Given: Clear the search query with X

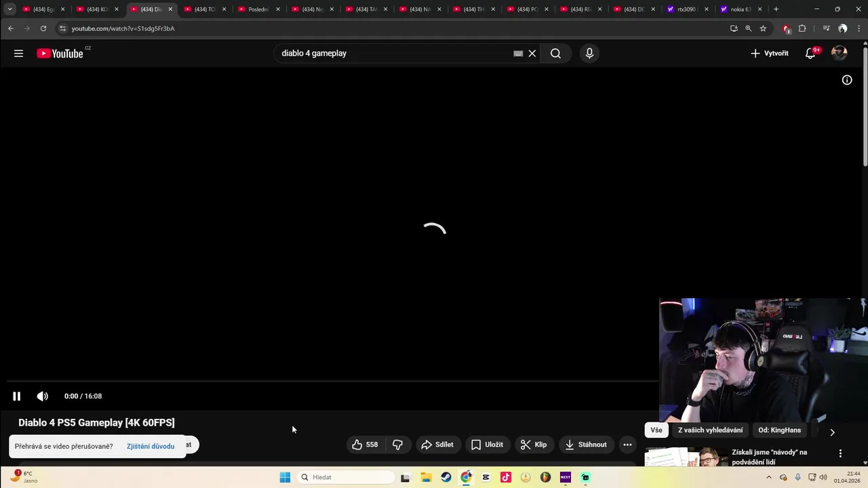Looking at the screenshot, I should (532, 54).
